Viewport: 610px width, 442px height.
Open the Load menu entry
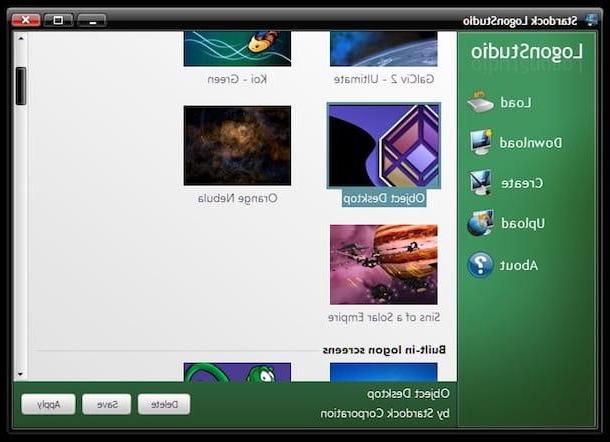(515, 103)
